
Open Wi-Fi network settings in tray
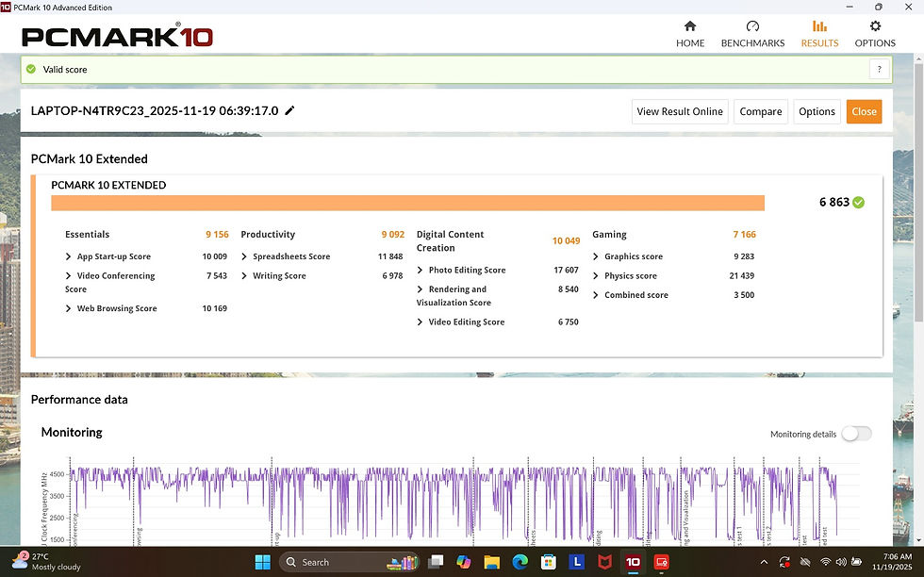826,562
